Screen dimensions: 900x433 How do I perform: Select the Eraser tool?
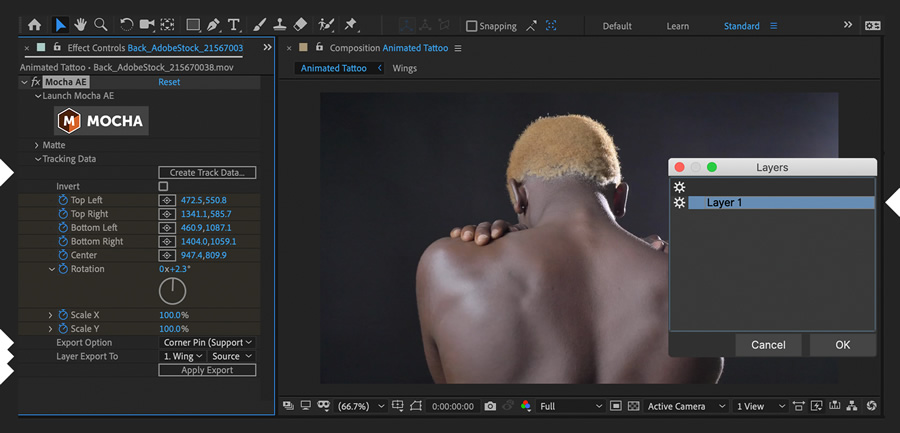(300, 25)
